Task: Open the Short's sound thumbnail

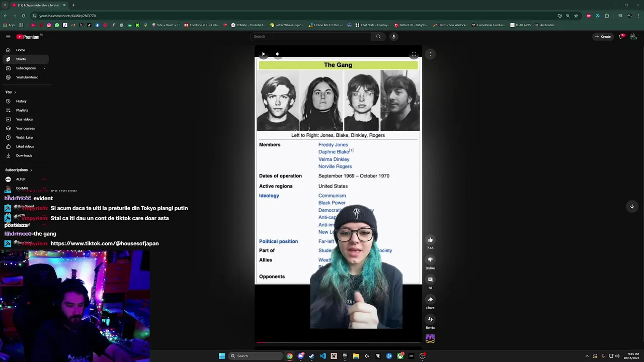Action: pos(430,339)
